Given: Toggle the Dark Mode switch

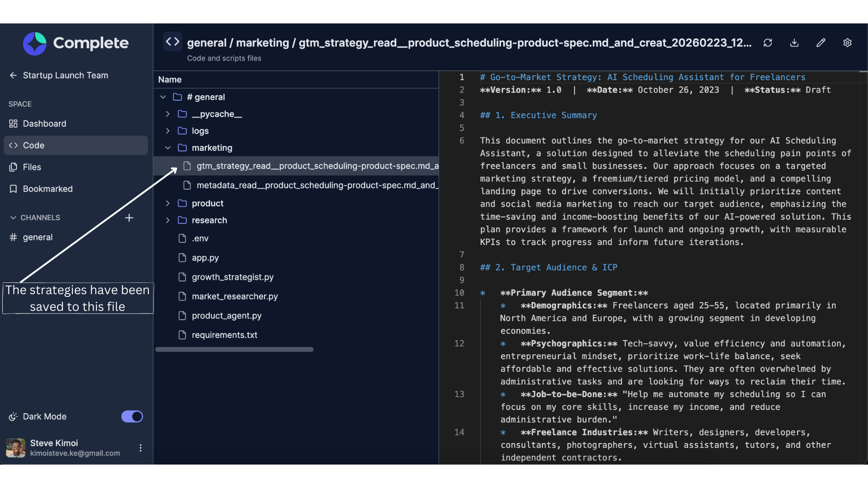Looking at the screenshot, I should click(x=132, y=417).
